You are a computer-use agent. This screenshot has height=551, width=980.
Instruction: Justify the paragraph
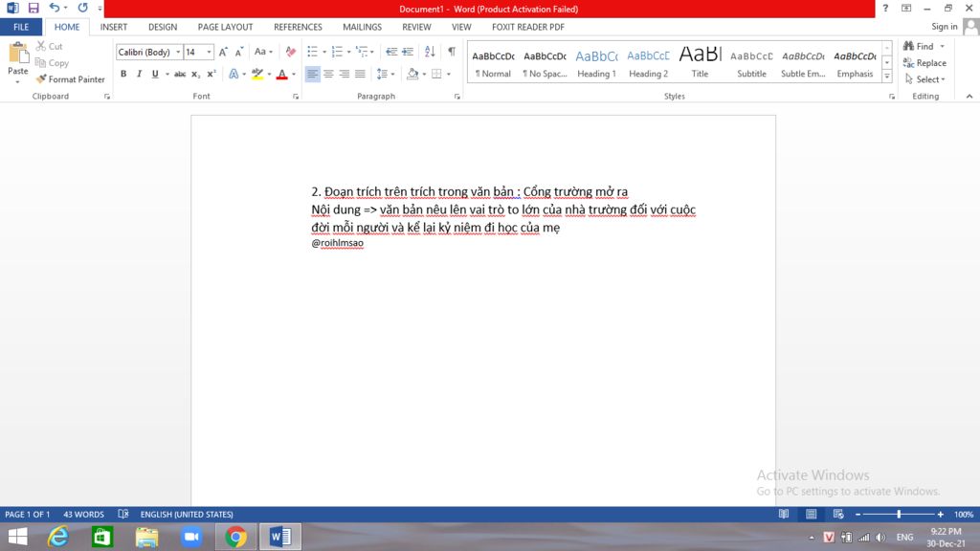pyautogui.click(x=360, y=74)
